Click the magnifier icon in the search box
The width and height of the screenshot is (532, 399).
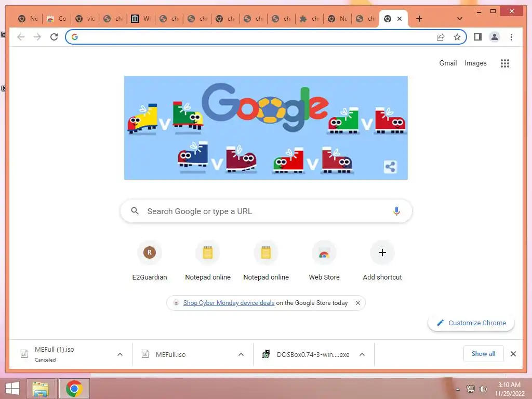[135, 211]
